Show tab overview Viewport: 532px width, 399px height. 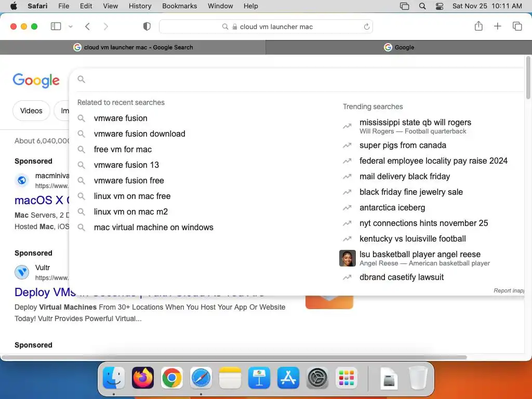[517, 26]
